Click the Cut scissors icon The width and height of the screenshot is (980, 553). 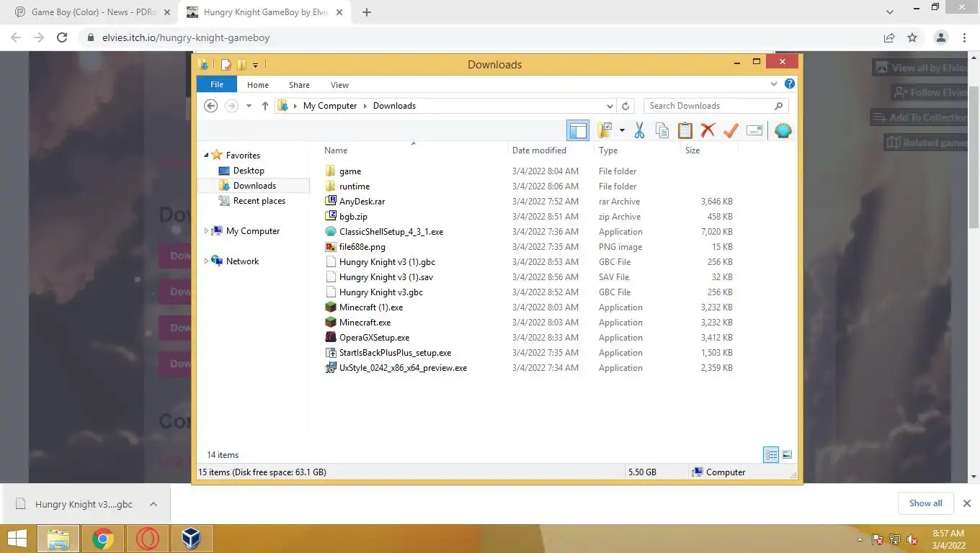(639, 130)
